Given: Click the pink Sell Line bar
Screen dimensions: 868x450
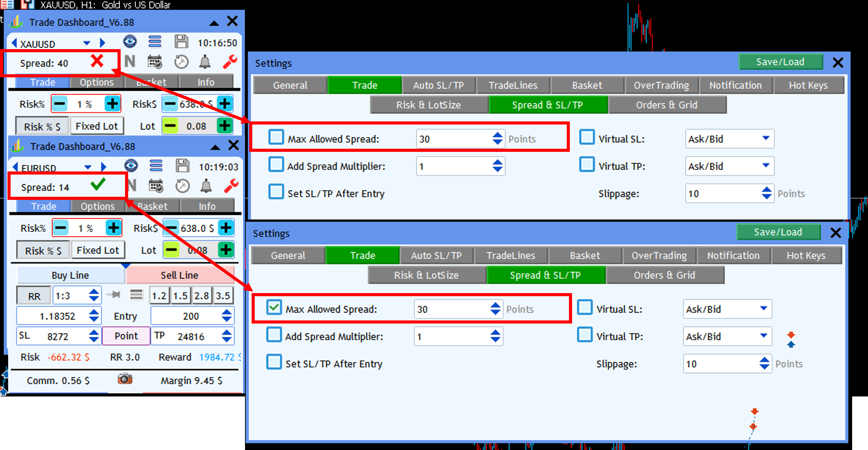Looking at the screenshot, I should pos(180,275).
